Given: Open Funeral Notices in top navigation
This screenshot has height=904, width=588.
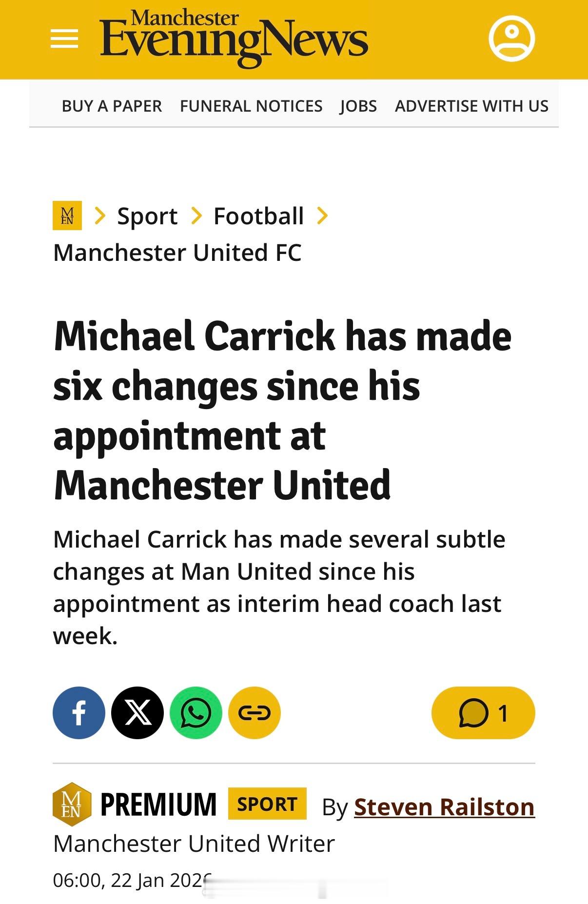Looking at the screenshot, I should coord(251,106).
